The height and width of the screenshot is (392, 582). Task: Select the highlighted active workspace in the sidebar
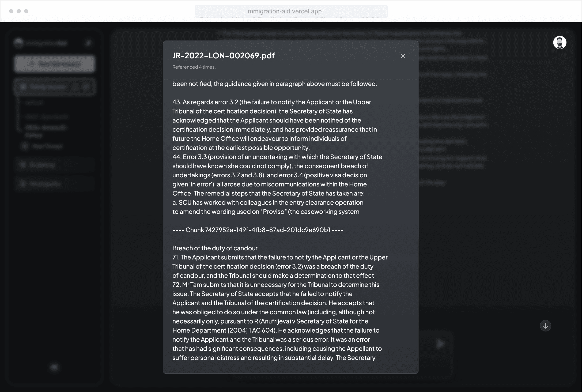(55, 87)
